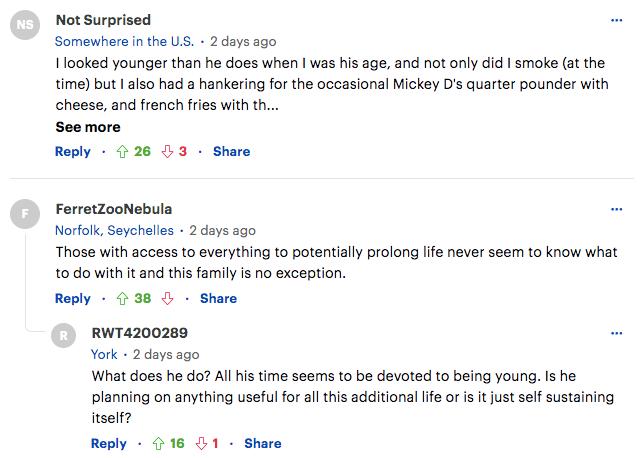Viewport: 640px width, 458px height.
Task: Open the FerretZooNebula username profile
Action: click(x=113, y=209)
